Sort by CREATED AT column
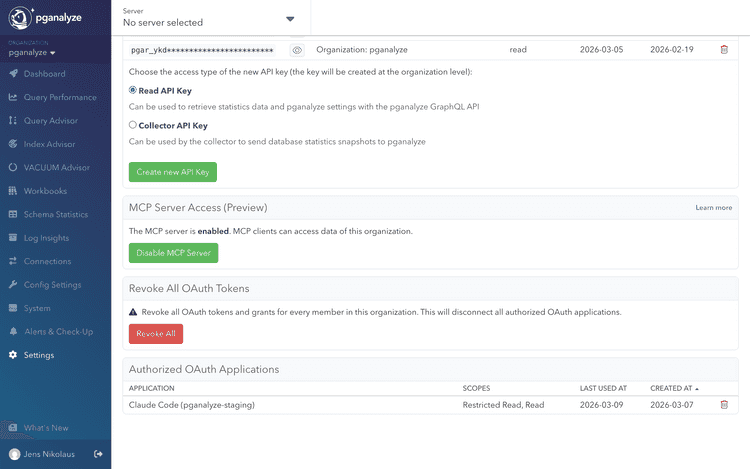750x469 pixels. pyautogui.click(x=674, y=388)
